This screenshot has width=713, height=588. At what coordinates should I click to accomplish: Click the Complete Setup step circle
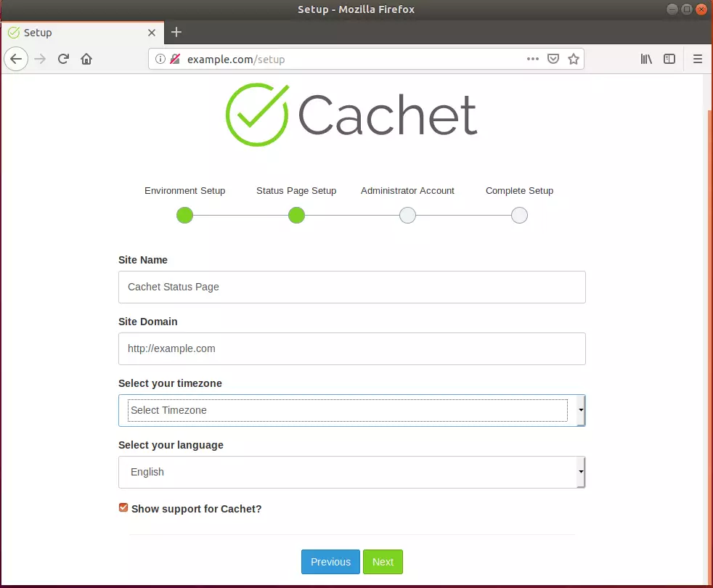click(519, 215)
